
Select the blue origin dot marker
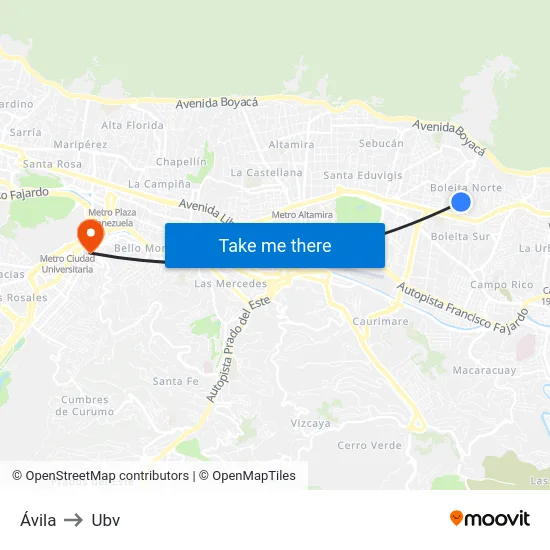click(x=461, y=202)
